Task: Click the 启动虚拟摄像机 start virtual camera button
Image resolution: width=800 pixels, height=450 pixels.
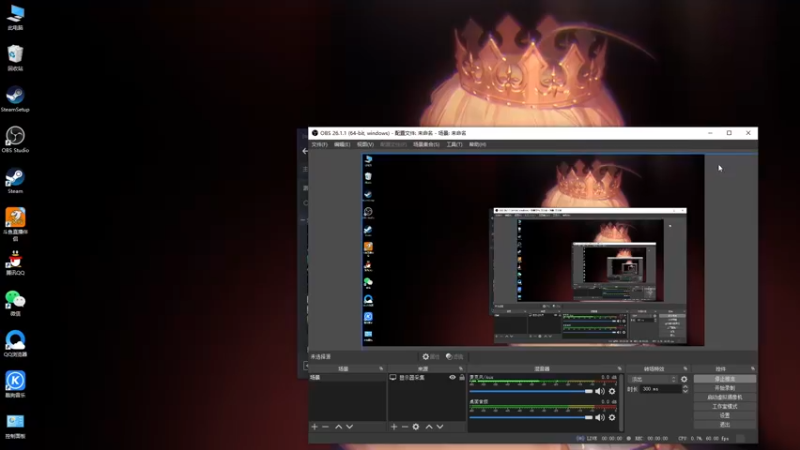Action: click(724, 397)
